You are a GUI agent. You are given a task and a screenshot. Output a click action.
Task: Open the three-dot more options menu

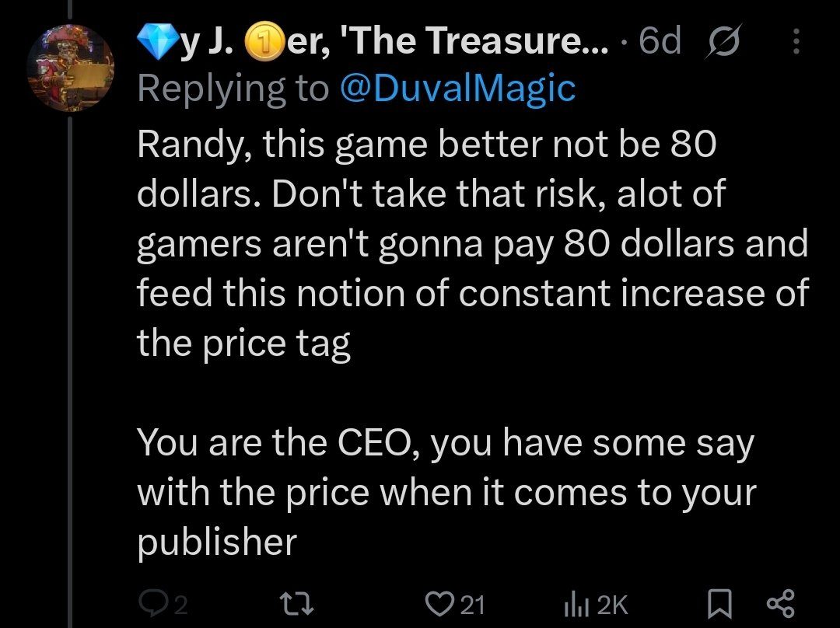coord(796,41)
